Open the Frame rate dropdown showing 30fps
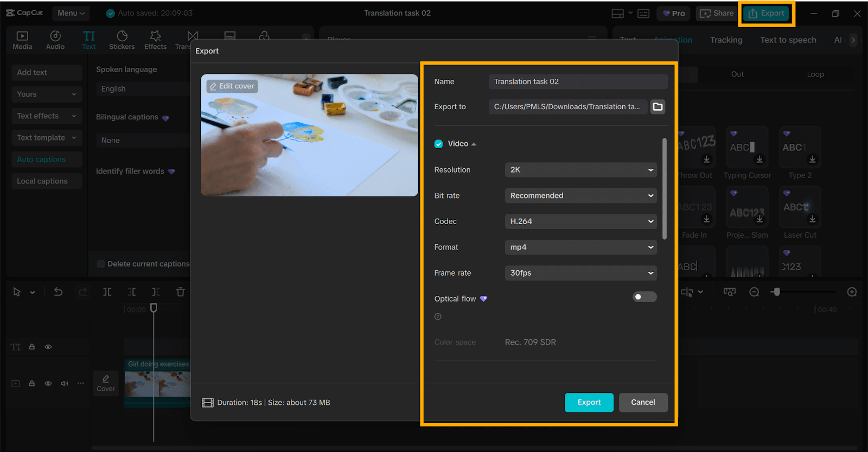This screenshot has width=868, height=452. tap(580, 273)
